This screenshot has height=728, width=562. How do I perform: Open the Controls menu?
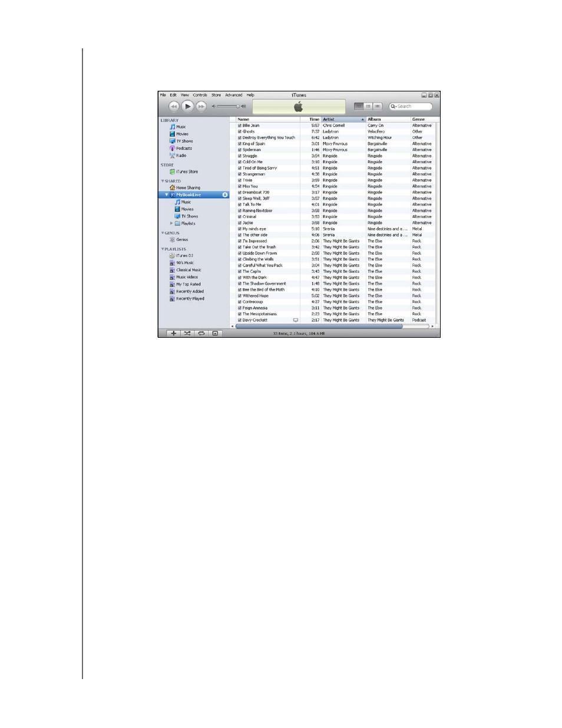point(200,95)
